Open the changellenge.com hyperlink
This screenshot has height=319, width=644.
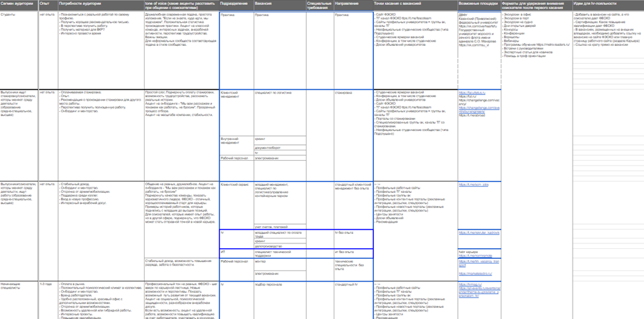479,109
